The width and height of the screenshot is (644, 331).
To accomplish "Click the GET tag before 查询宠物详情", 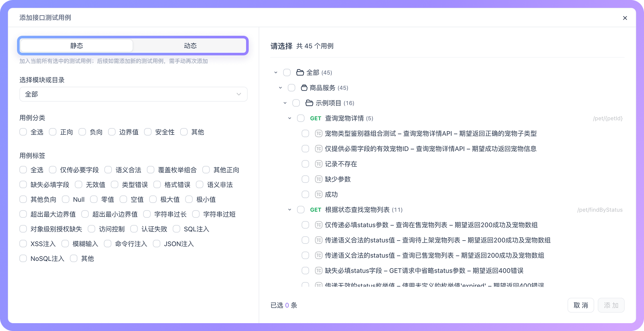I will pos(315,118).
